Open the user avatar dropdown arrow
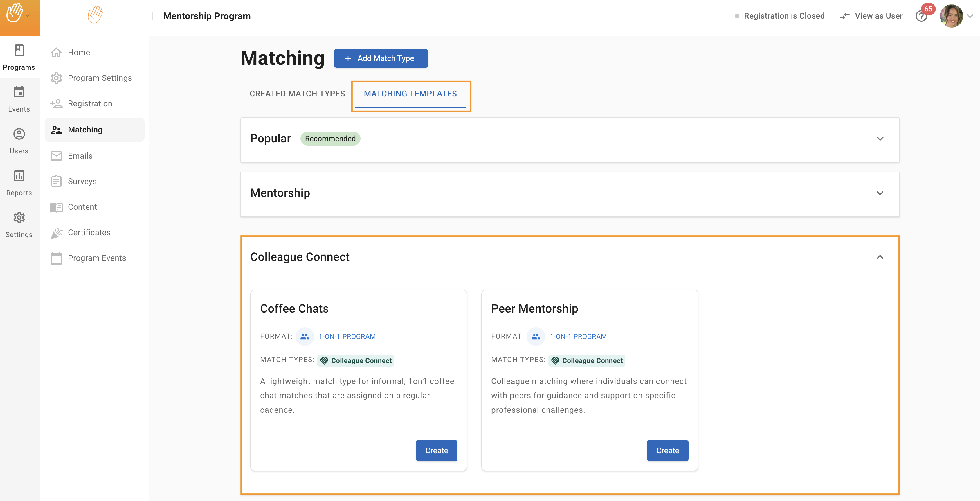Viewport: 980px width, 501px height. (x=970, y=16)
